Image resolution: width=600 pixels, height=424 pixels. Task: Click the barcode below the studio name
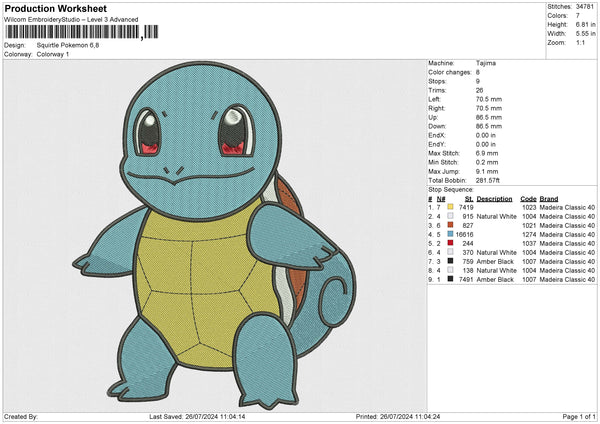click(71, 33)
